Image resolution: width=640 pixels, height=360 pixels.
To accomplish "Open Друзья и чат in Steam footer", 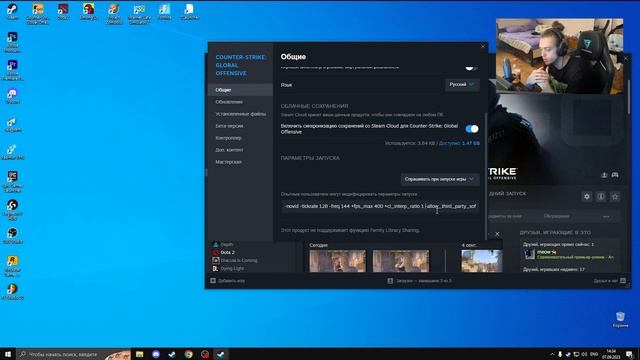I will pyautogui.click(x=610, y=281).
